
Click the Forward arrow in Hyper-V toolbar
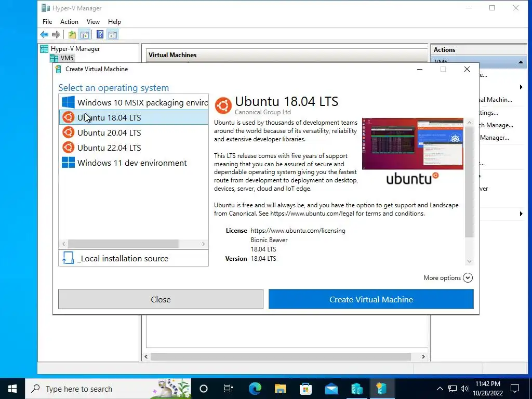click(x=56, y=34)
